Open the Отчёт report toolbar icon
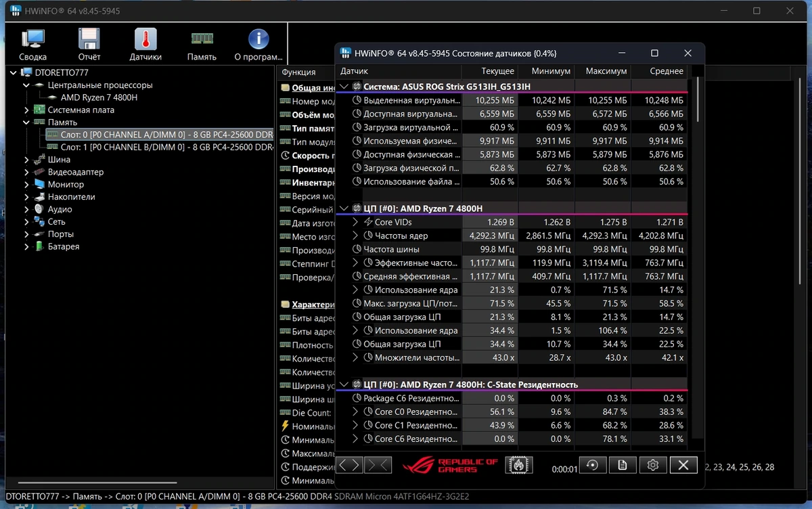 (89, 45)
